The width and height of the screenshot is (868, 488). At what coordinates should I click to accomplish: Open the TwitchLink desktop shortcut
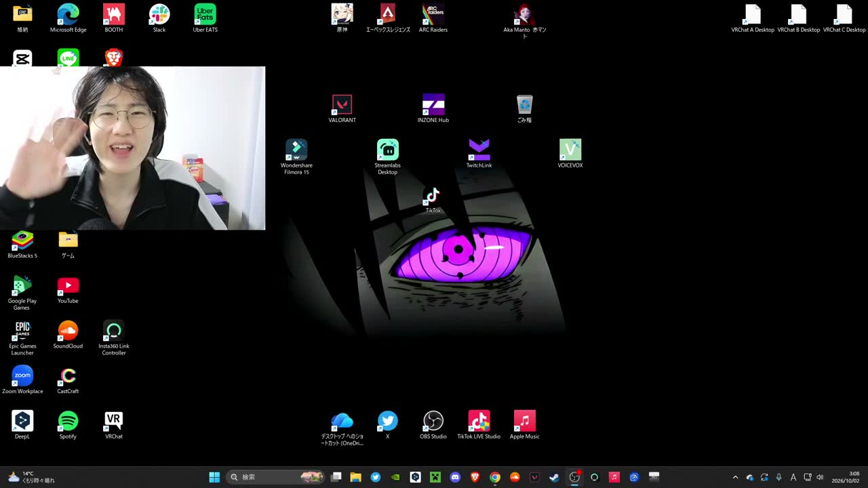coord(479,153)
